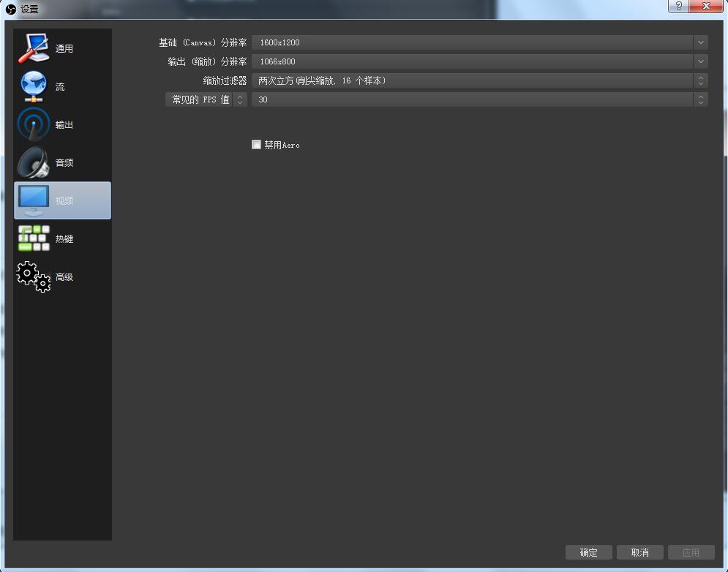Click the 确定 button to confirm

[588, 552]
